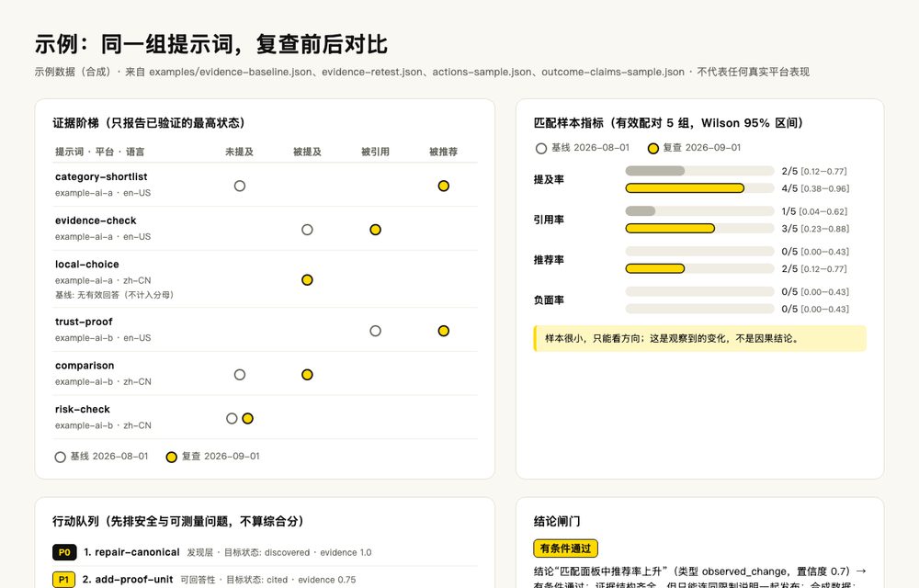The height and width of the screenshot is (588, 919).
Task: Click the yellow retest dot in risk-check row
Action: click(x=248, y=419)
